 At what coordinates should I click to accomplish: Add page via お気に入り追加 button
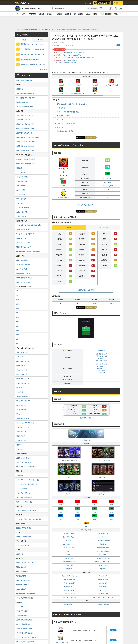point(92,8)
